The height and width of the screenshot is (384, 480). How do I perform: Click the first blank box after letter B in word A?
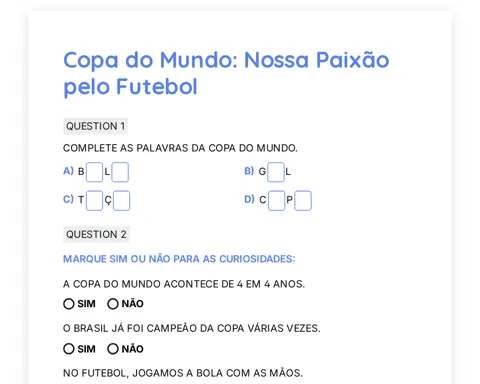94,172
